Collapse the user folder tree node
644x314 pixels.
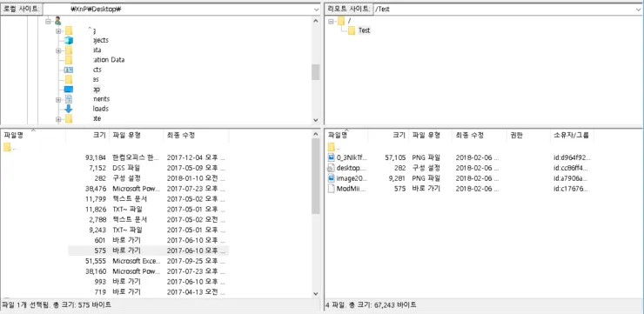(x=48, y=21)
